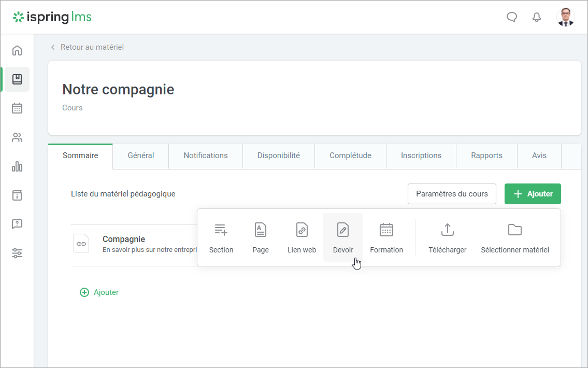Open the Home icon in sidebar
Screen dimensions: 588x368
(17, 50)
